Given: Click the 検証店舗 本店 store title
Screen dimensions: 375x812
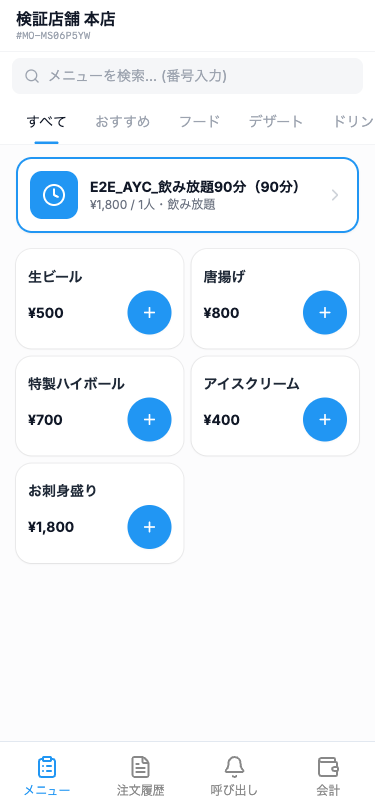Looking at the screenshot, I should (x=66, y=19).
